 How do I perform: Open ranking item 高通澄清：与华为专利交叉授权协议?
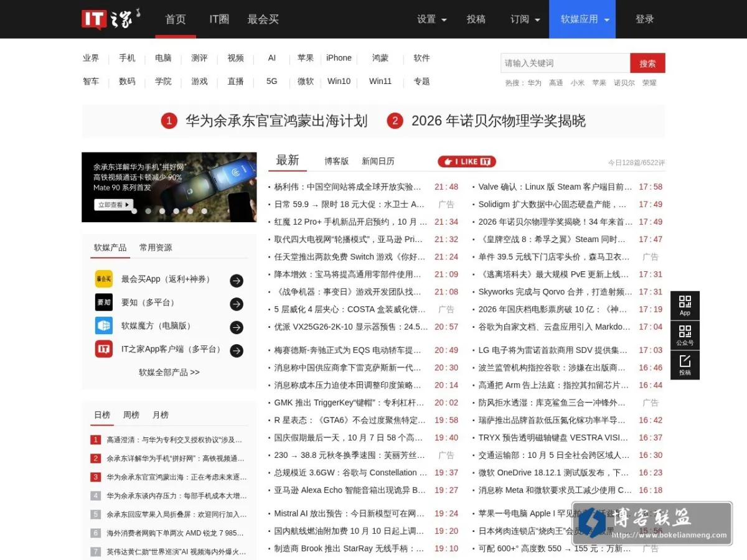pos(174,440)
